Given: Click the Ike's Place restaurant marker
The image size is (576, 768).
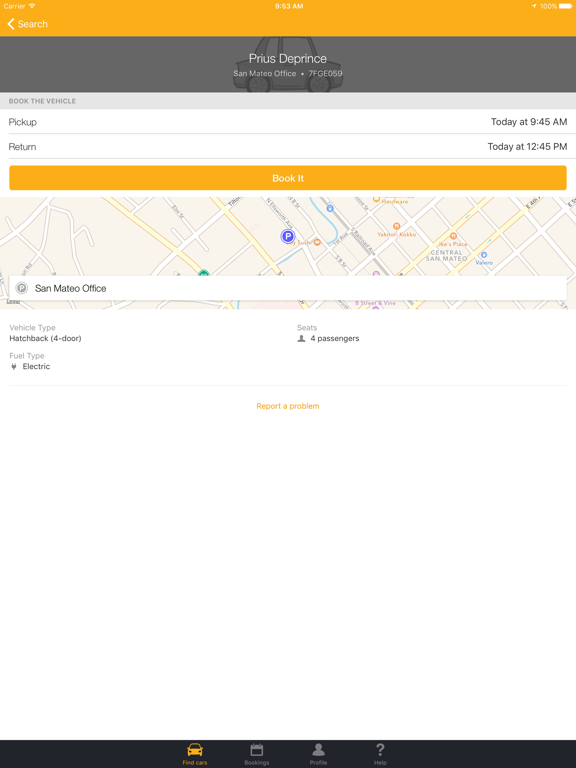Looking at the screenshot, I should [453, 236].
